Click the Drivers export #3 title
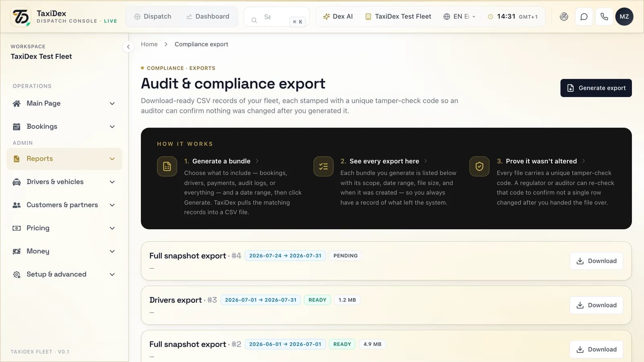The width and height of the screenshot is (644, 362). (183, 300)
